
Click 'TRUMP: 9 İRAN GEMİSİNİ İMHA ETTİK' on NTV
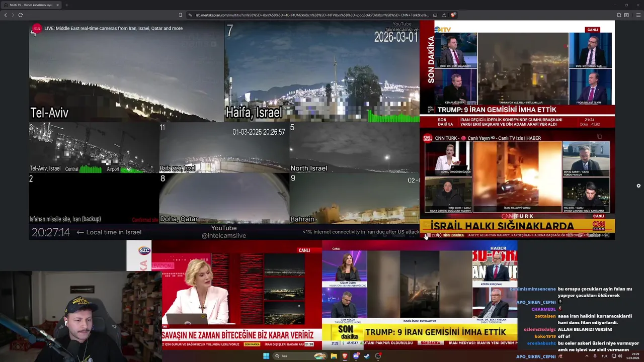(497, 110)
